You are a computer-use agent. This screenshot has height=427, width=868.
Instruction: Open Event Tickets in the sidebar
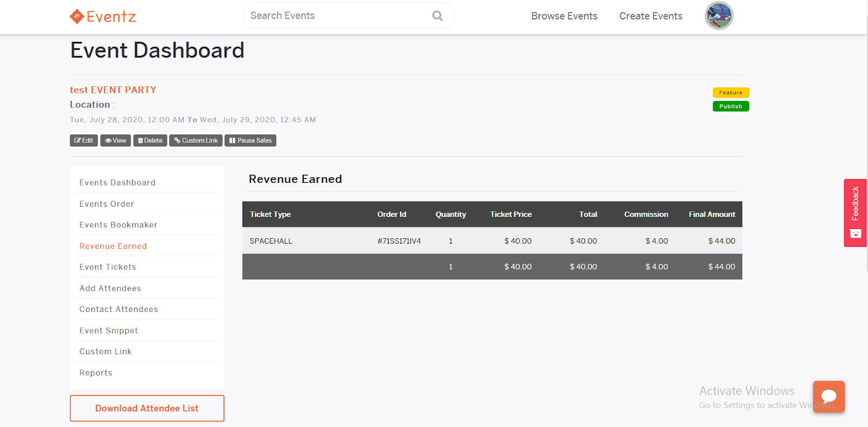108,267
